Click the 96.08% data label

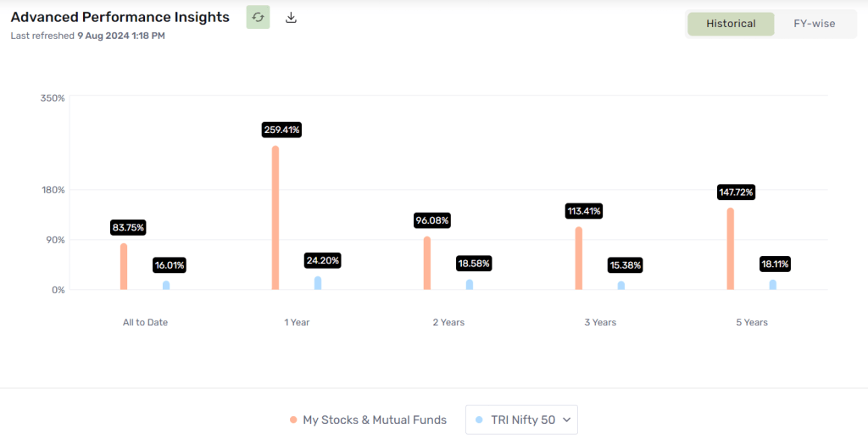pos(432,220)
